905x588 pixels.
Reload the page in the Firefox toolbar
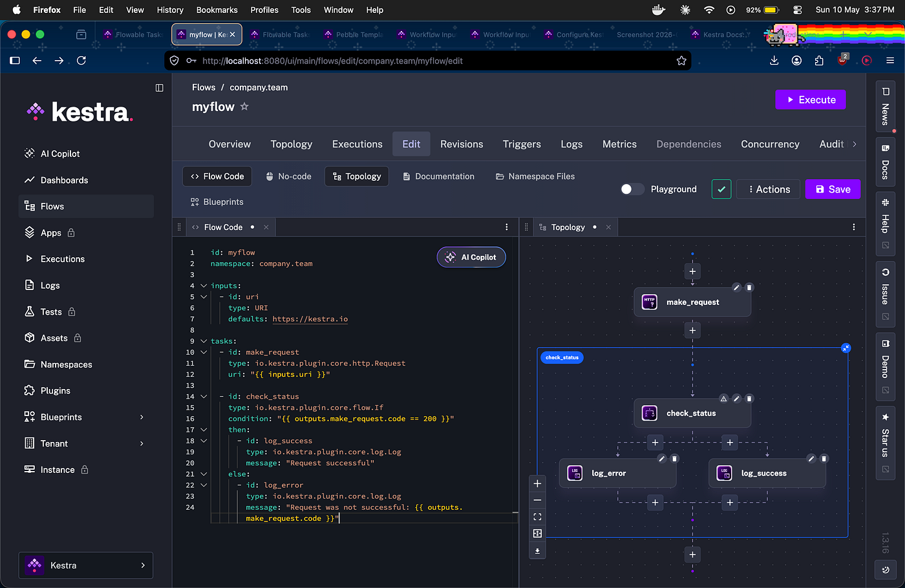point(81,61)
